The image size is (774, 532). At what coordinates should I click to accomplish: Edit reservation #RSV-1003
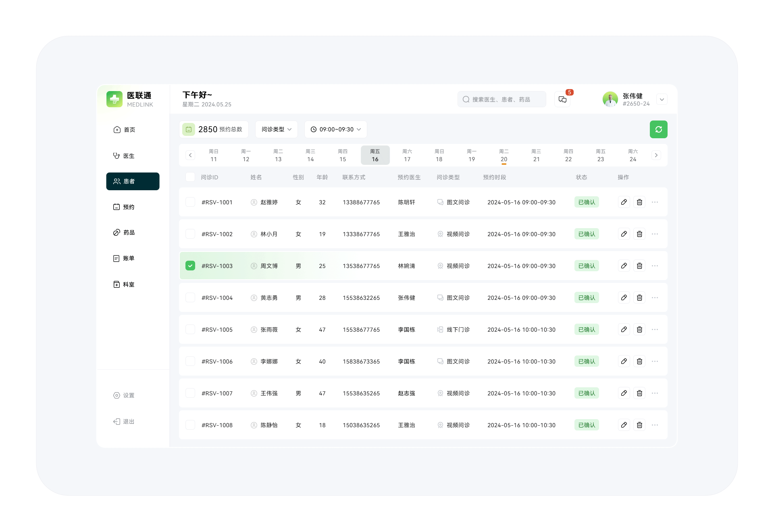point(624,266)
